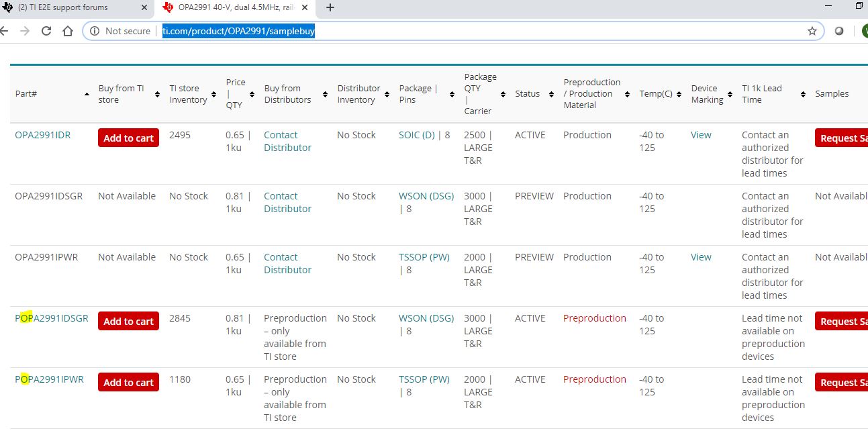View device marking for OPA2991IPWR
This screenshot has height=431, width=868.
tap(701, 257)
